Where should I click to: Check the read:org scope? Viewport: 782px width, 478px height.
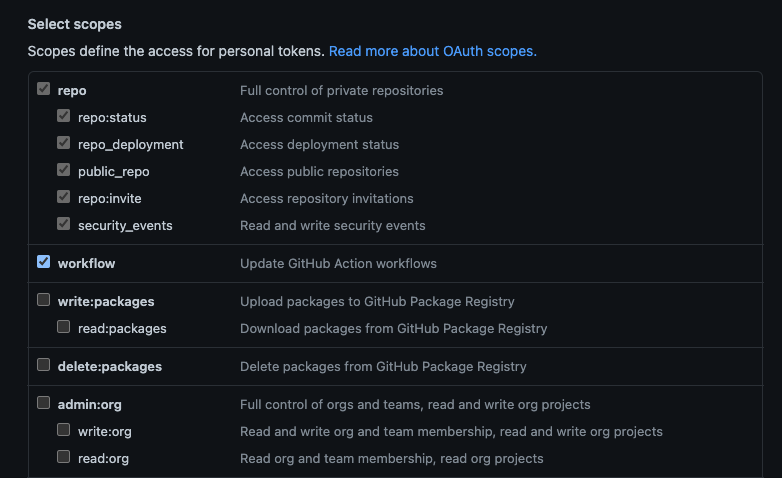point(63,457)
